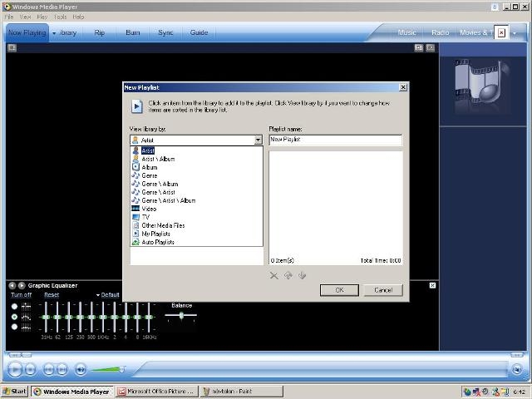Expand the Default equalizer preset menu
This screenshot has width=532, height=399.
[x=108, y=295]
